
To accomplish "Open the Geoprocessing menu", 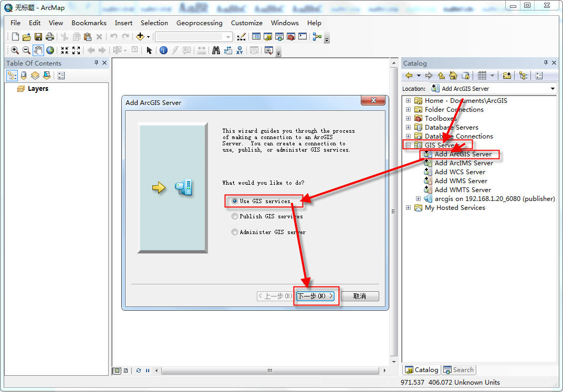I will click(199, 23).
